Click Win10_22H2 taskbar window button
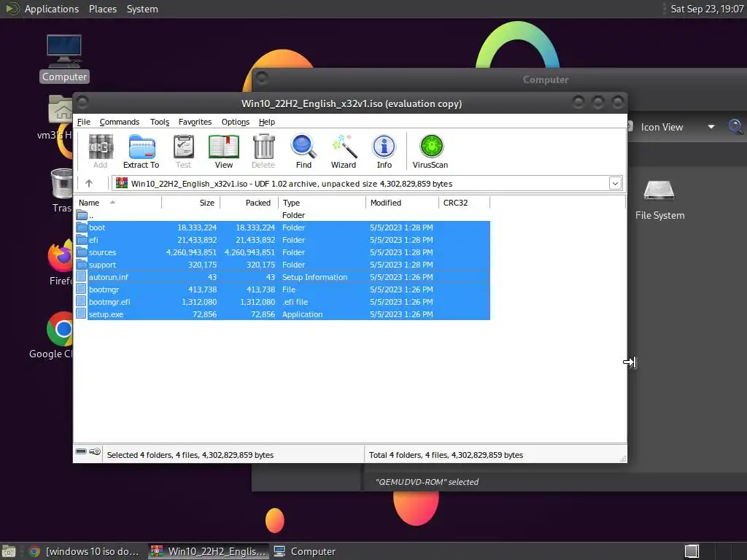747x560 pixels. pyautogui.click(x=208, y=551)
